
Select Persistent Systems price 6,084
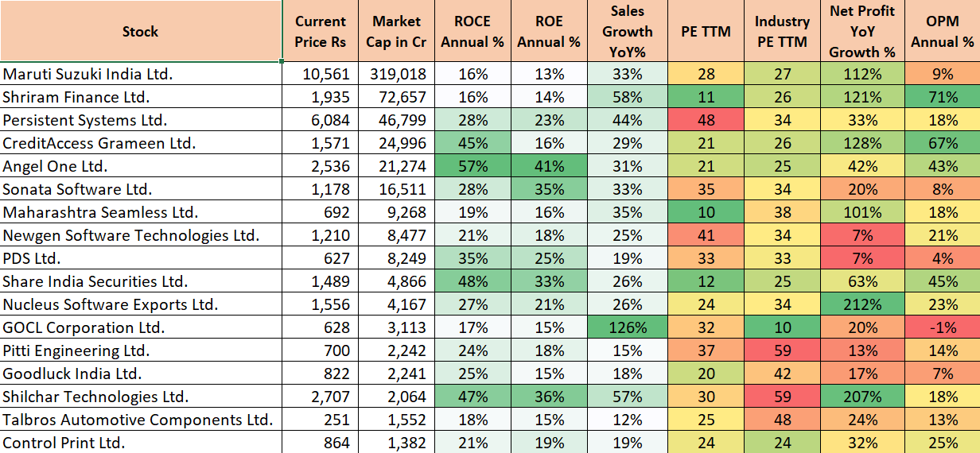click(321, 121)
